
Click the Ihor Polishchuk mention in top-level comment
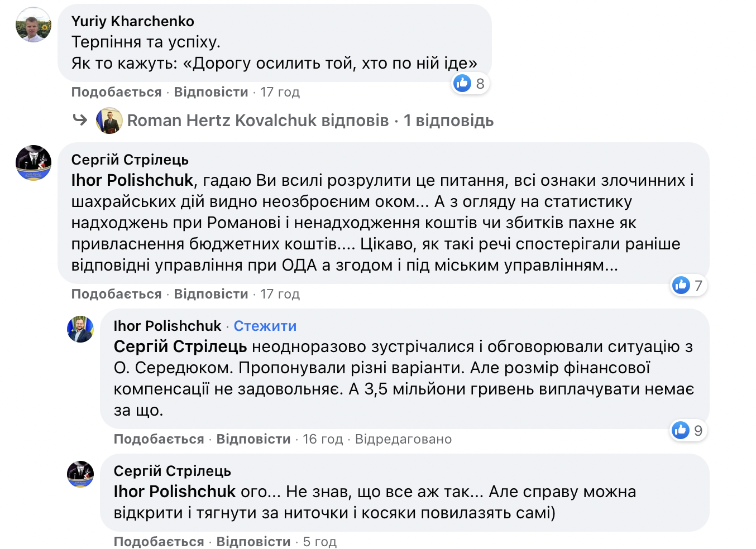tap(132, 180)
